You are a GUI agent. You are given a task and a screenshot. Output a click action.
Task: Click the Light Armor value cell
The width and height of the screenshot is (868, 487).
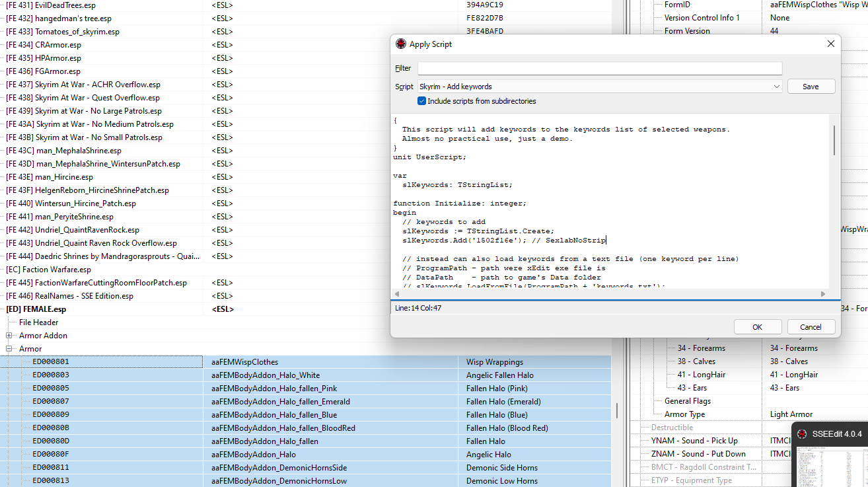coord(792,414)
